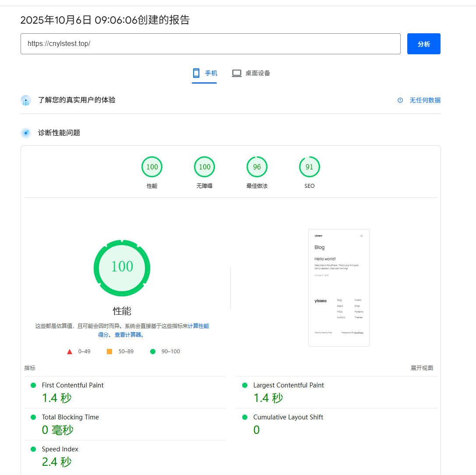Switch to the 桌面设备 tab
This screenshot has width=476, height=475.
pos(251,73)
